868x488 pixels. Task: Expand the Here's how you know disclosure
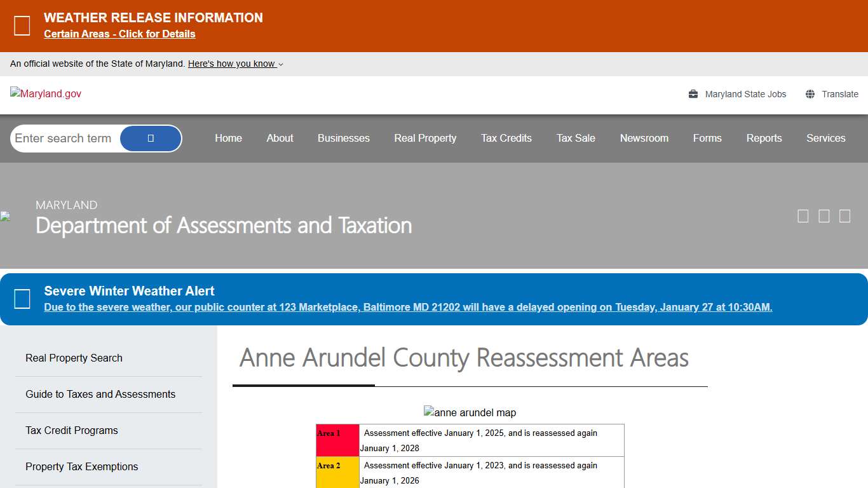coord(234,64)
